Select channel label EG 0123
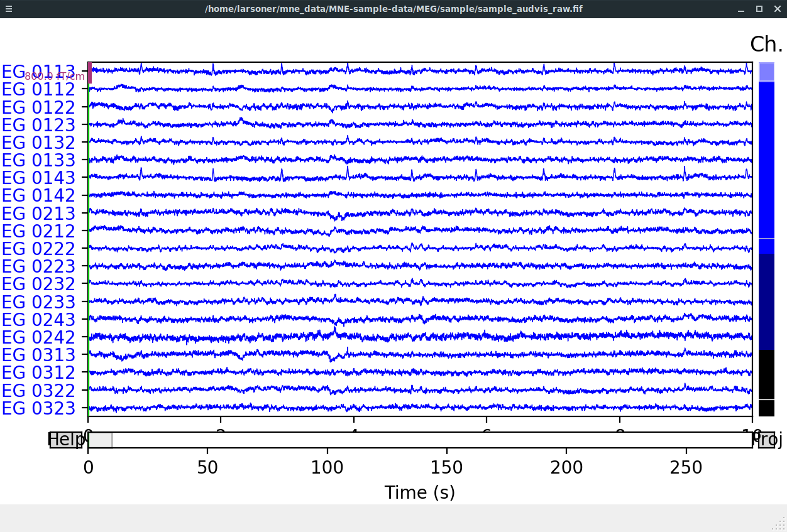 [x=38, y=124]
